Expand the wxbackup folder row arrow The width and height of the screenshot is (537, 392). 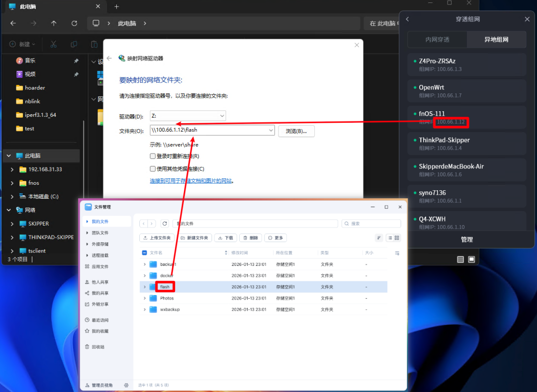145,309
